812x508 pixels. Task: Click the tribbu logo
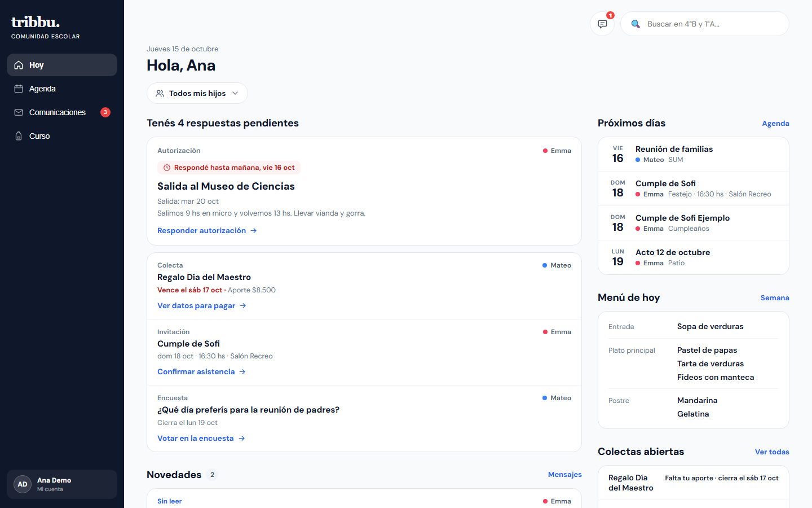click(x=36, y=22)
